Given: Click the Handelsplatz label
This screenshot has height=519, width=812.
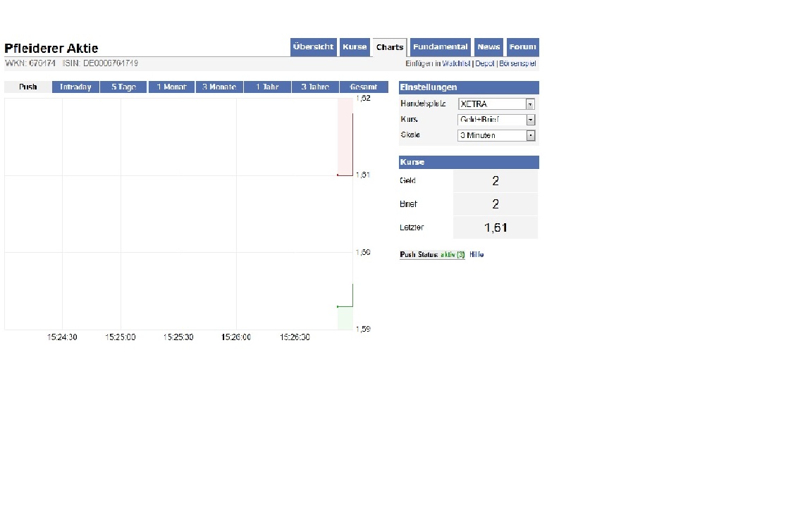Looking at the screenshot, I should [423, 104].
